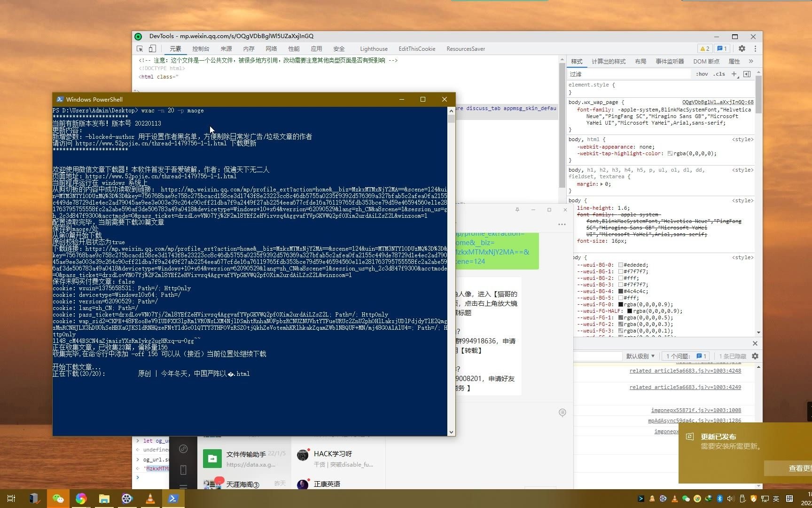Open the Lighthouse tab
The height and width of the screenshot is (508, 812).
click(374, 48)
